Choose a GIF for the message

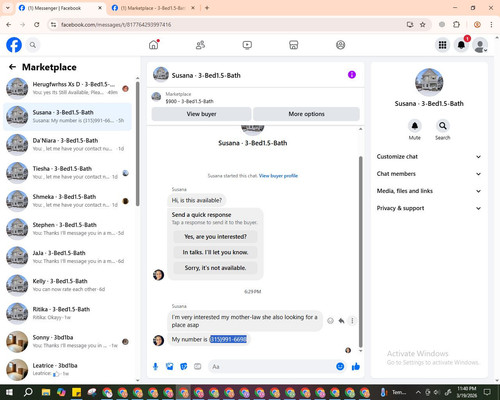tap(198, 367)
